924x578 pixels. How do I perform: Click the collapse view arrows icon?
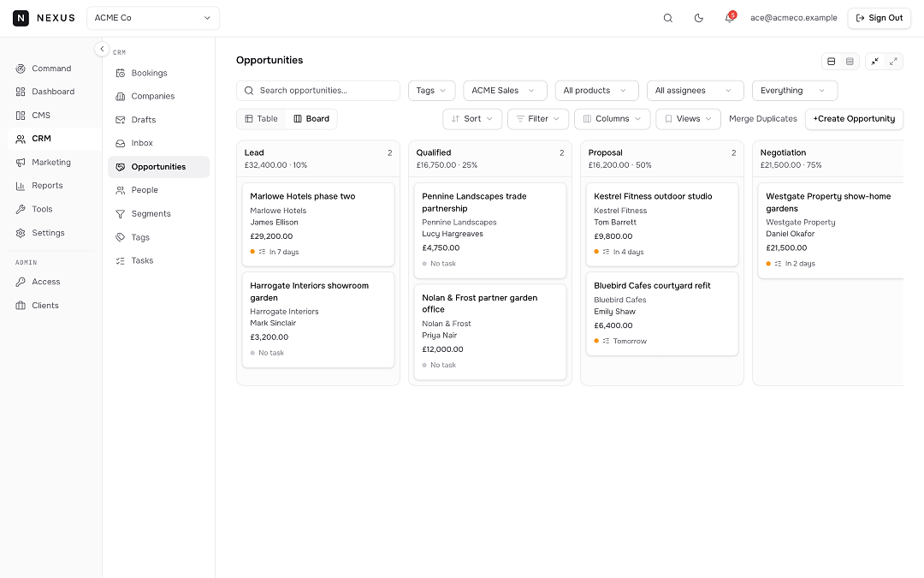(875, 62)
